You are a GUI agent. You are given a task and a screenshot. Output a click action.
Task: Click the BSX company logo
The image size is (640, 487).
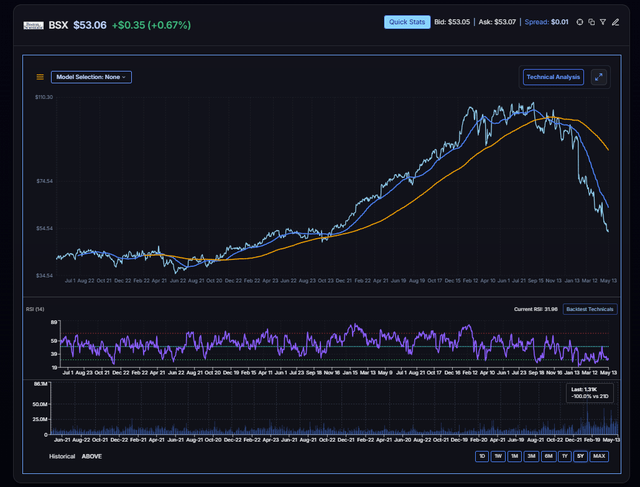click(x=33, y=25)
